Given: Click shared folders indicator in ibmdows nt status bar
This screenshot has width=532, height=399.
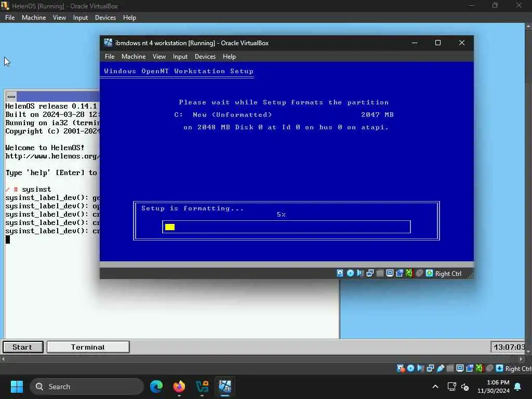Looking at the screenshot, I should pyautogui.click(x=380, y=273).
